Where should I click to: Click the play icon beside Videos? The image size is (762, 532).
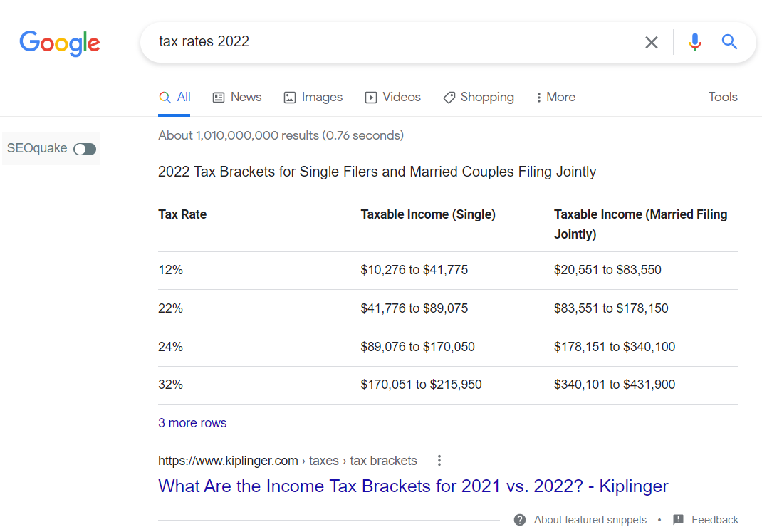(x=370, y=97)
